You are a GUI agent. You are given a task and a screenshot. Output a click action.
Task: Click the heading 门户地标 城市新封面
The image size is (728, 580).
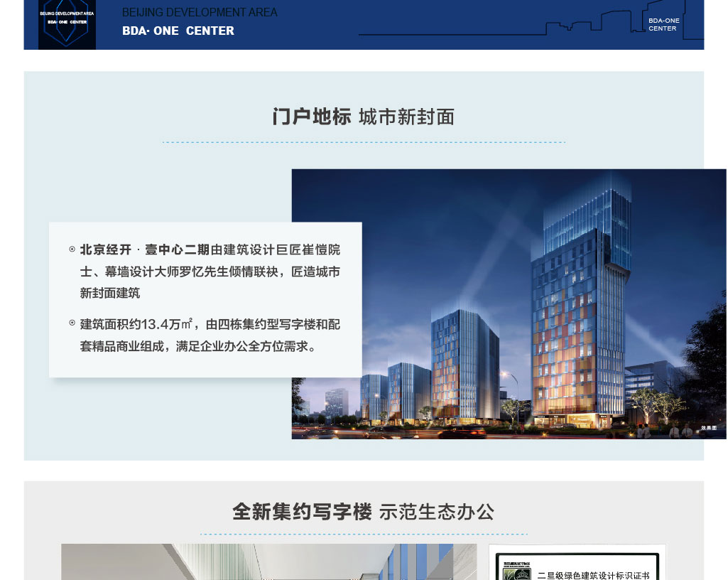[364, 117]
